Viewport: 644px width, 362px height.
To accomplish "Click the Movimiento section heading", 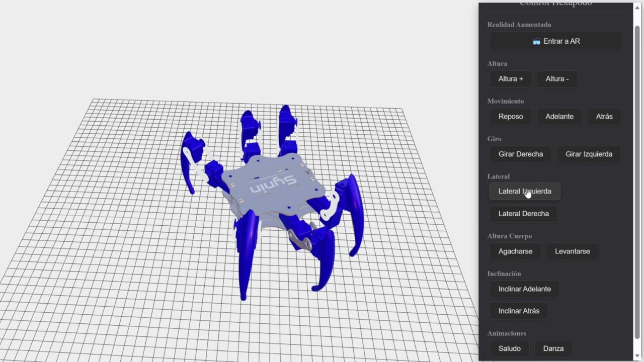I will 506,102.
